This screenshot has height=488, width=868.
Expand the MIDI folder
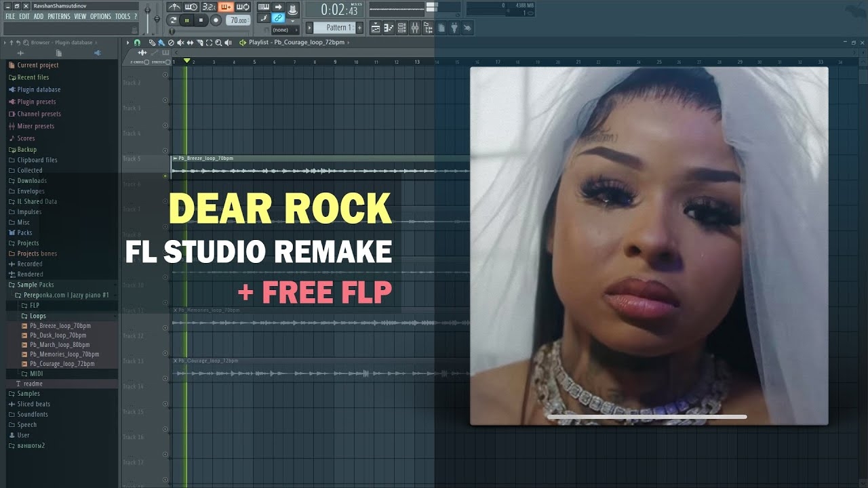[x=33, y=373]
